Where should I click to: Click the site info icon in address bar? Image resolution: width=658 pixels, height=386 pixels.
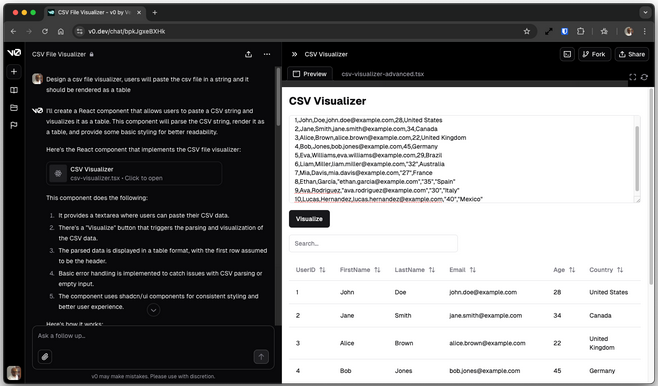tap(80, 31)
